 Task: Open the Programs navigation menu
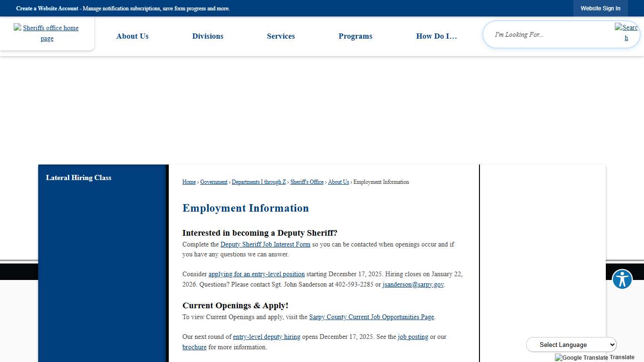[x=355, y=36]
